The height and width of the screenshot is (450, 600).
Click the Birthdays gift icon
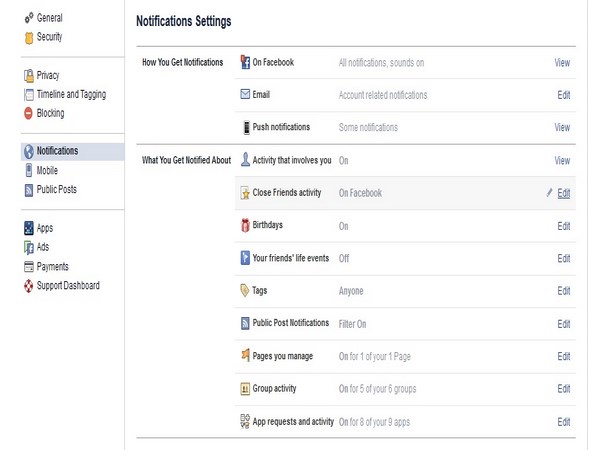[245, 225]
